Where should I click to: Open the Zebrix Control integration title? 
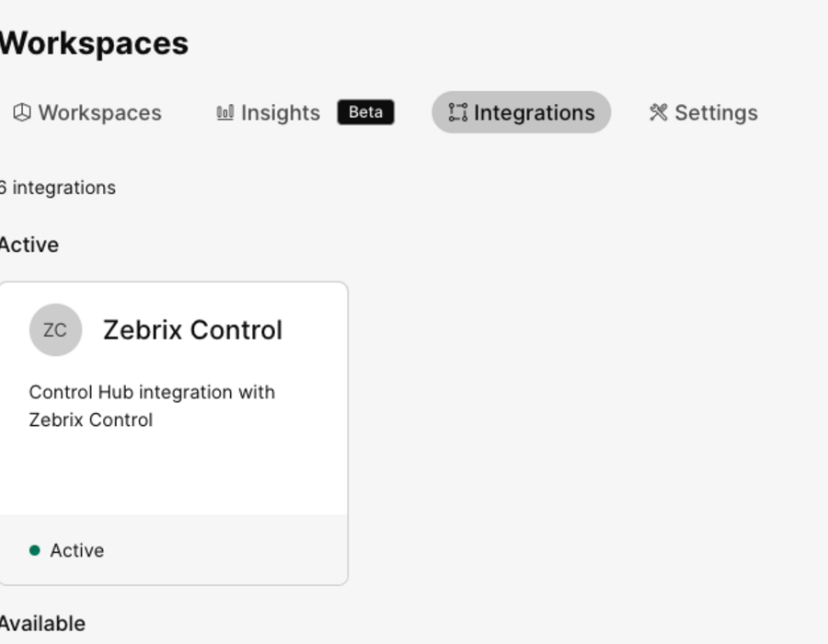pos(193,330)
